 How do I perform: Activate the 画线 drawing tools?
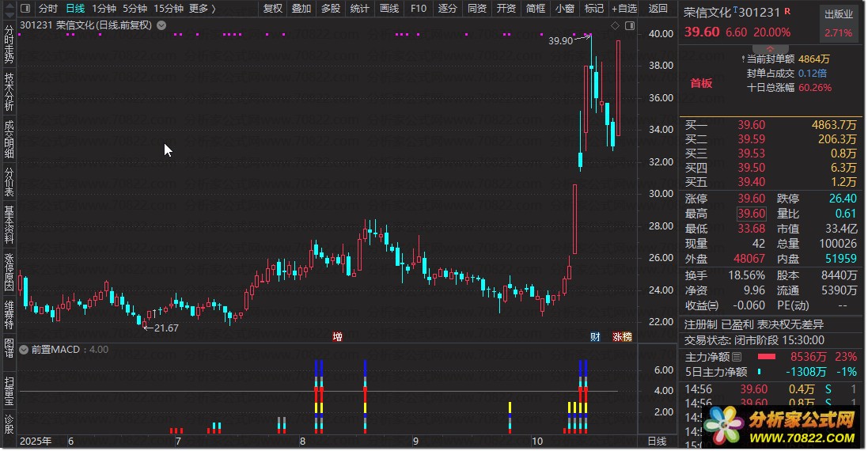[389, 8]
